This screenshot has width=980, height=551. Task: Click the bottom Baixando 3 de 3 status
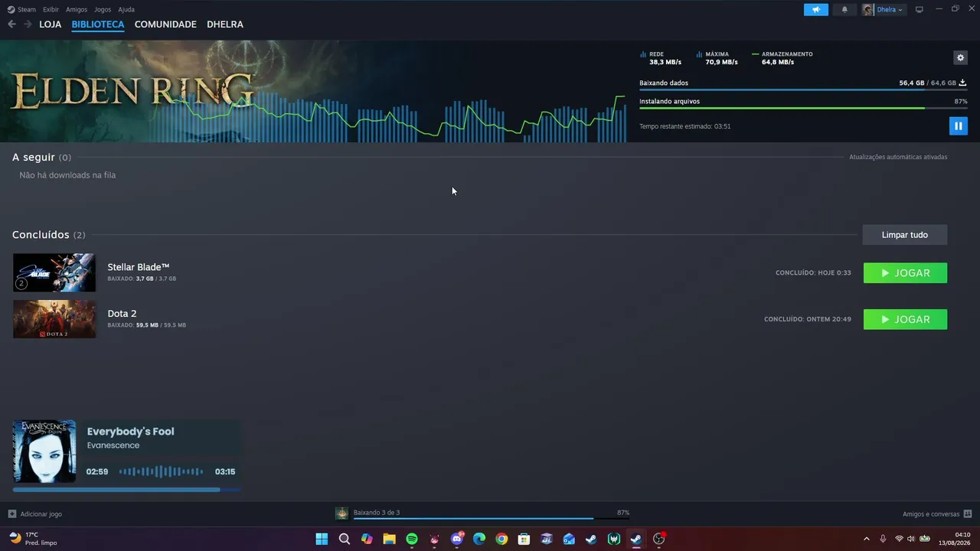(x=377, y=513)
